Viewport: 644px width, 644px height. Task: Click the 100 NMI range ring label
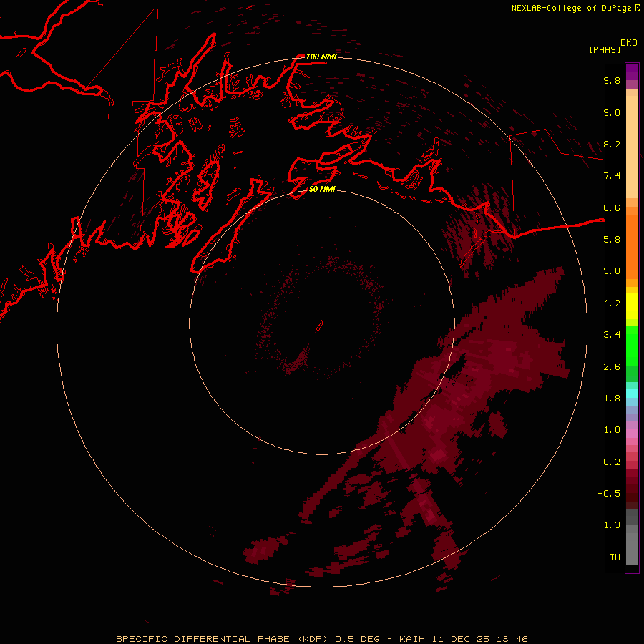[x=321, y=57]
